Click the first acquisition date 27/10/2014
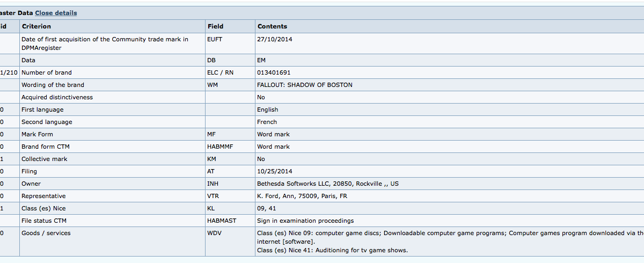 [x=275, y=39]
